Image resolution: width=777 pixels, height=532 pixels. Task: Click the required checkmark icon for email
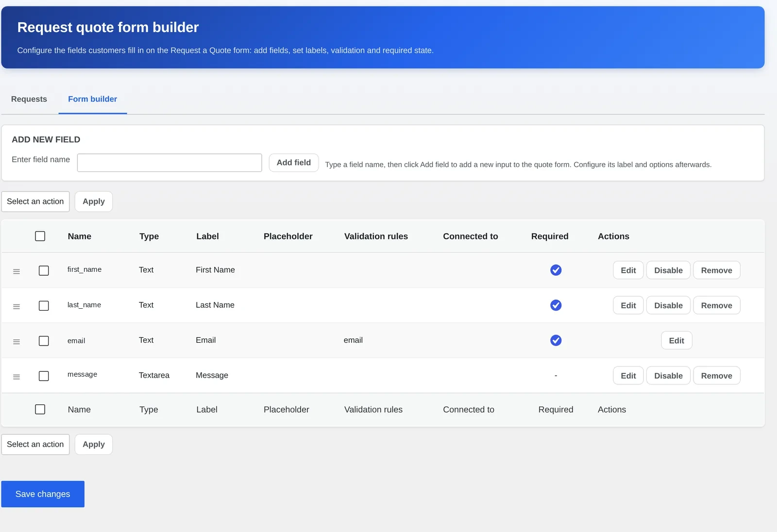coord(556,340)
